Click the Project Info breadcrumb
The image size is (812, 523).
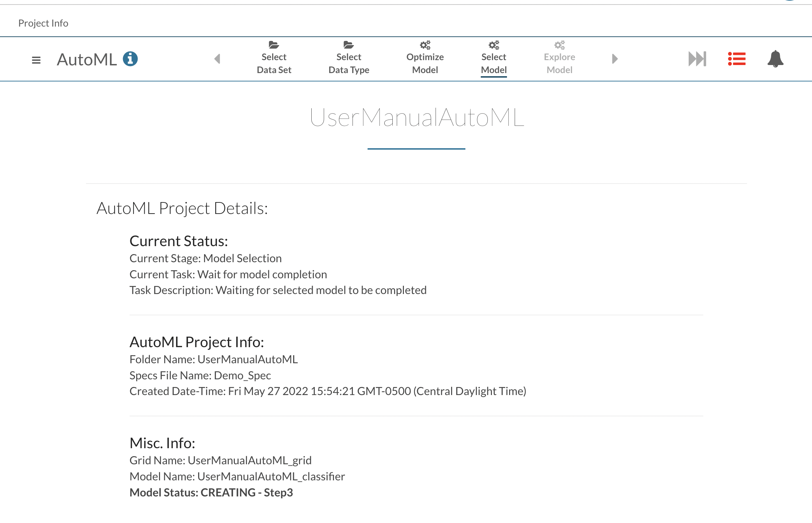43,23
